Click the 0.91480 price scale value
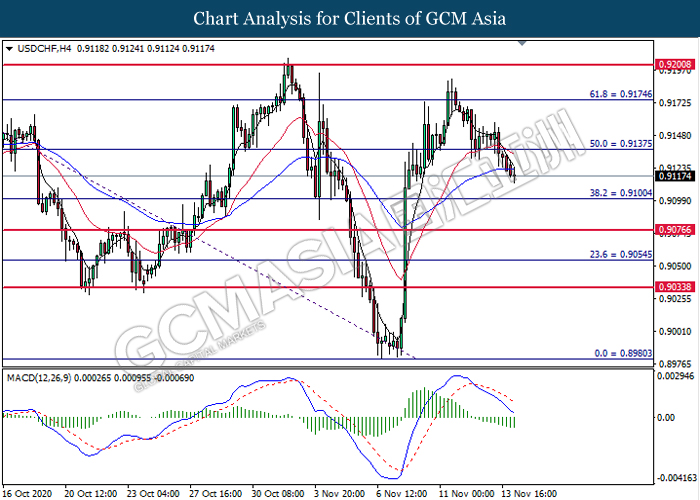The image size is (700, 500). pos(675,135)
